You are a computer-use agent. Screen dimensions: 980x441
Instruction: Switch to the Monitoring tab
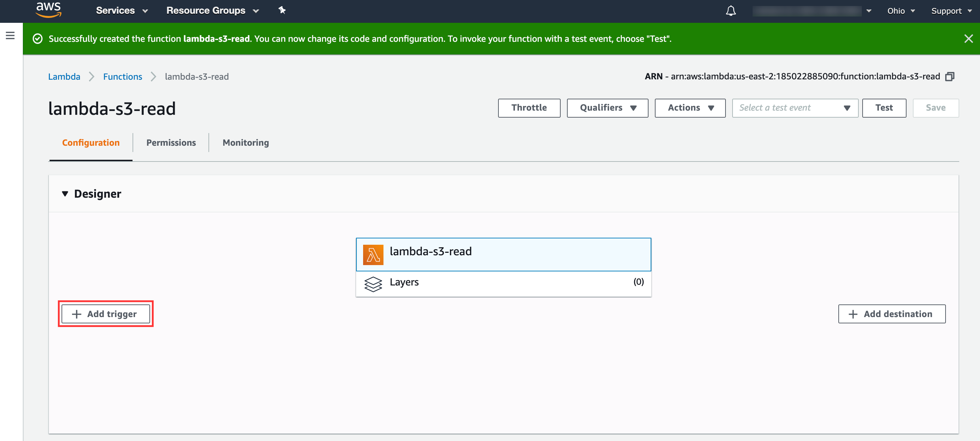pos(245,143)
